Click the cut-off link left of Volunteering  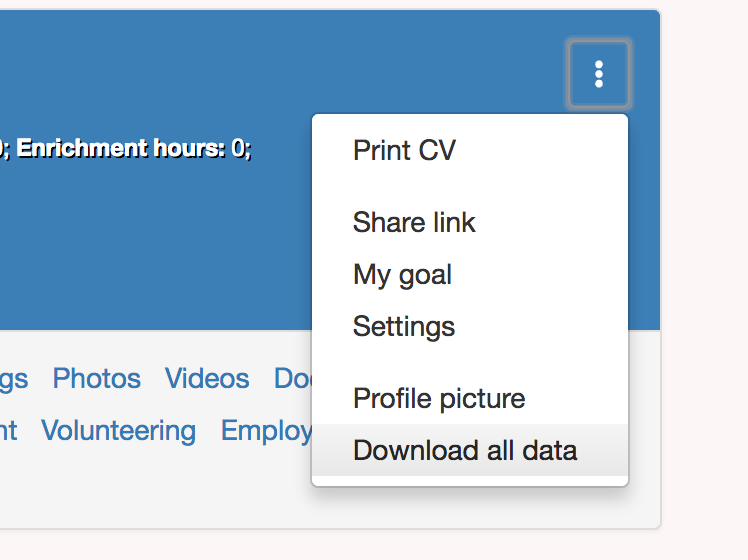click(x=8, y=431)
